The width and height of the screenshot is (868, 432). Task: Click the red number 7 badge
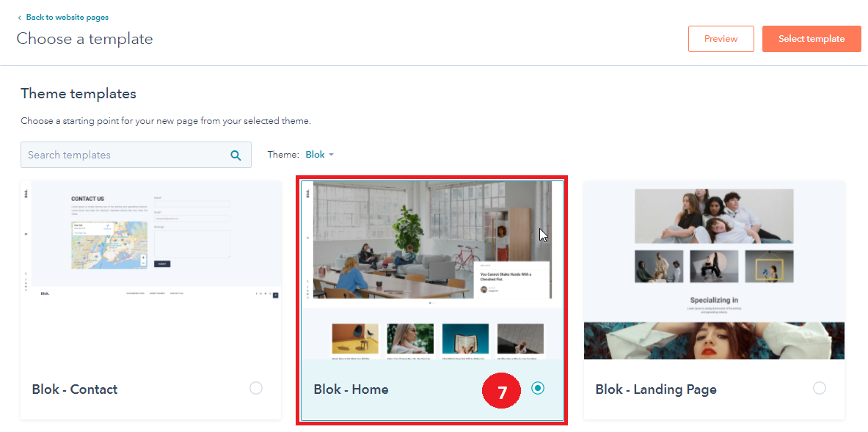(x=501, y=392)
